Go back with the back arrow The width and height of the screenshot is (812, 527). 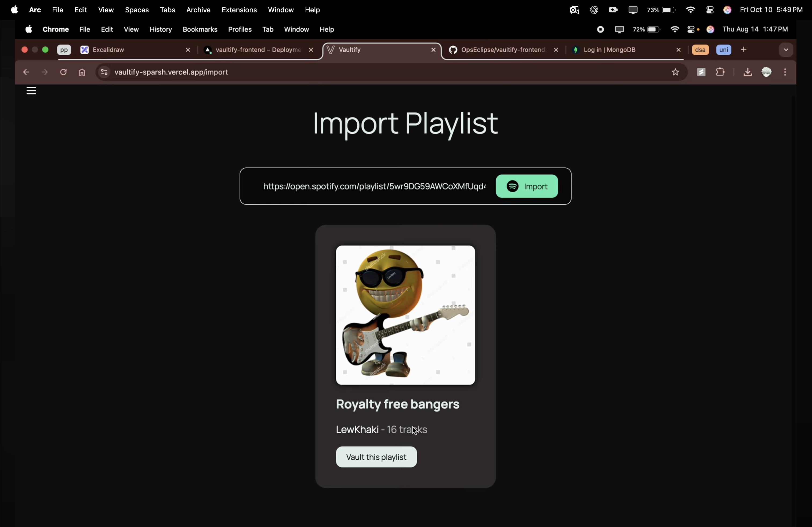click(x=26, y=72)
